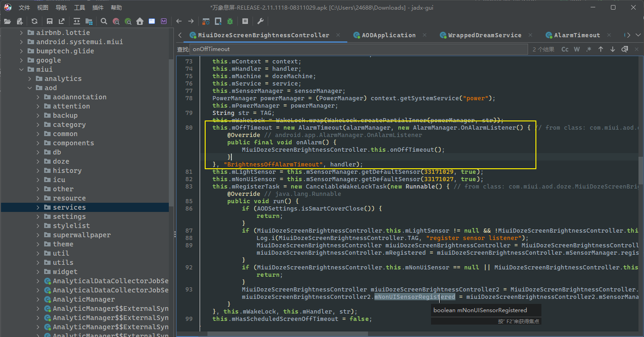
Task: Jump to next search result arrow
Action: [x=613, y=49]
